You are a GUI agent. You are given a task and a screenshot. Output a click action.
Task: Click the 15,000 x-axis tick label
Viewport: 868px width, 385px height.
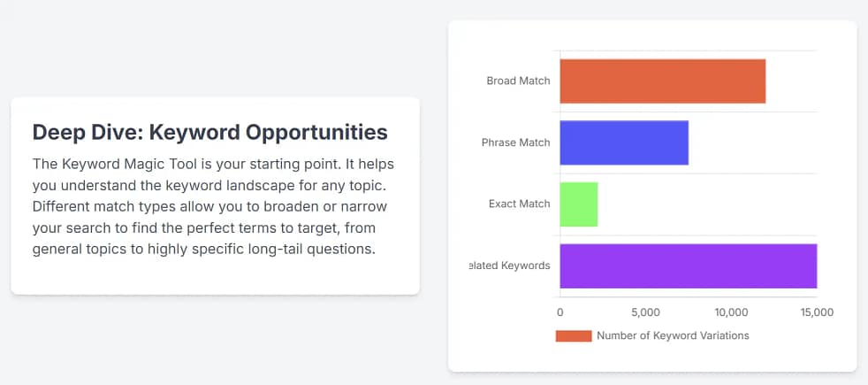tap(816, 312)
